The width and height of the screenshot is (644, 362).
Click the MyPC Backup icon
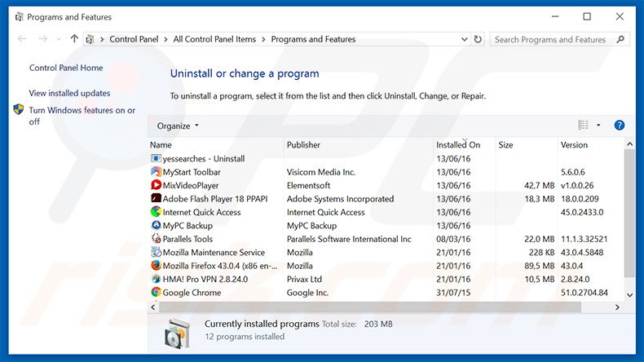tap(156, 225)
